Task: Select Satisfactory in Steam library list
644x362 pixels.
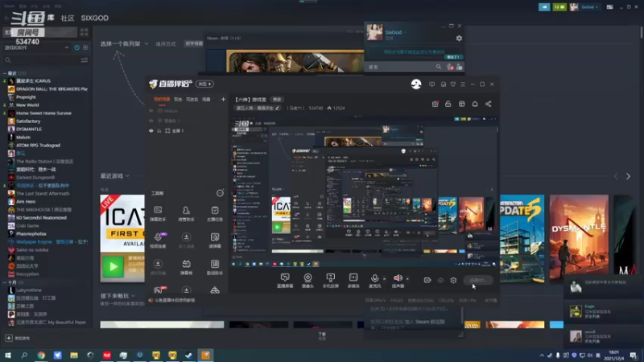Action: [x=28, y=121]
